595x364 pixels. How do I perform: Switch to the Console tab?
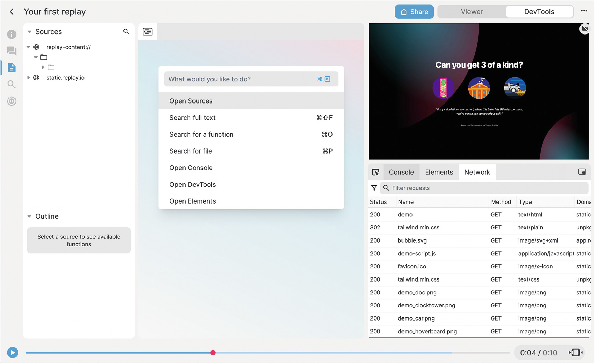coord(401,172)
